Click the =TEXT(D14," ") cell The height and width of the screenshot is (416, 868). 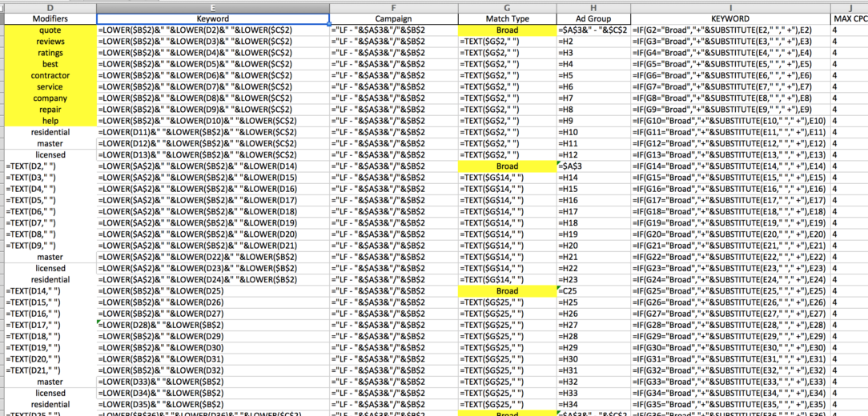point(50,291)
